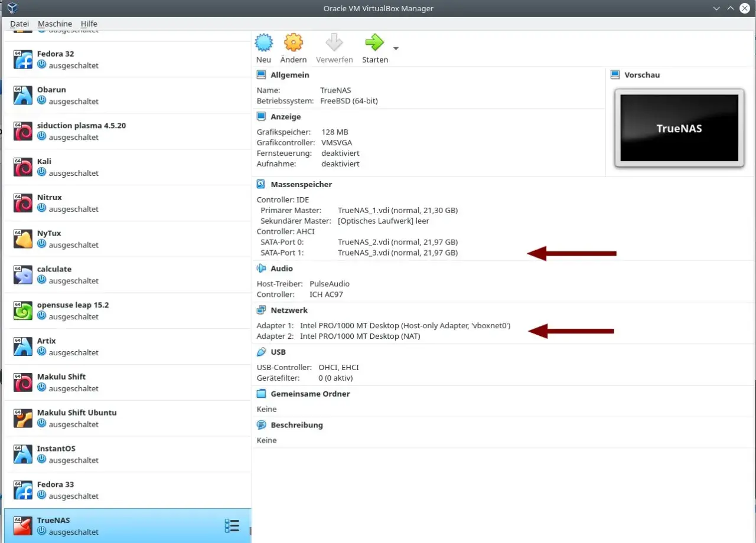The width and height of the screenshot is (756, 543).
Task: Select the calculate VM icon
Action: [23, 275]
